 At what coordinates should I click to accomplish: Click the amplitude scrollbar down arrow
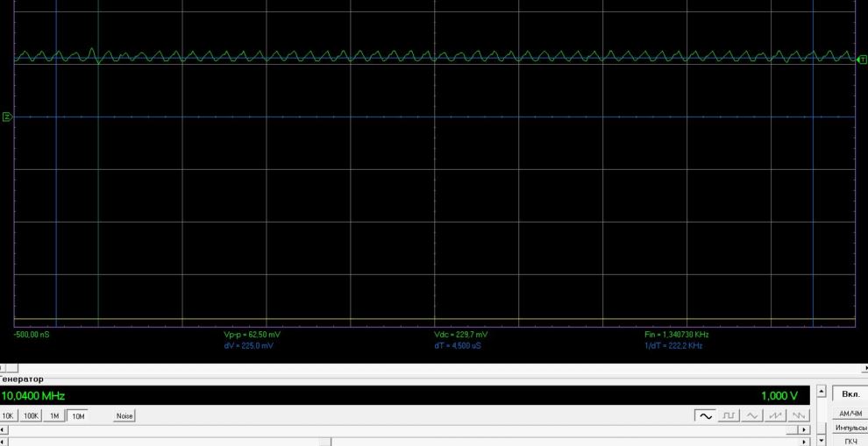point(822,441)
